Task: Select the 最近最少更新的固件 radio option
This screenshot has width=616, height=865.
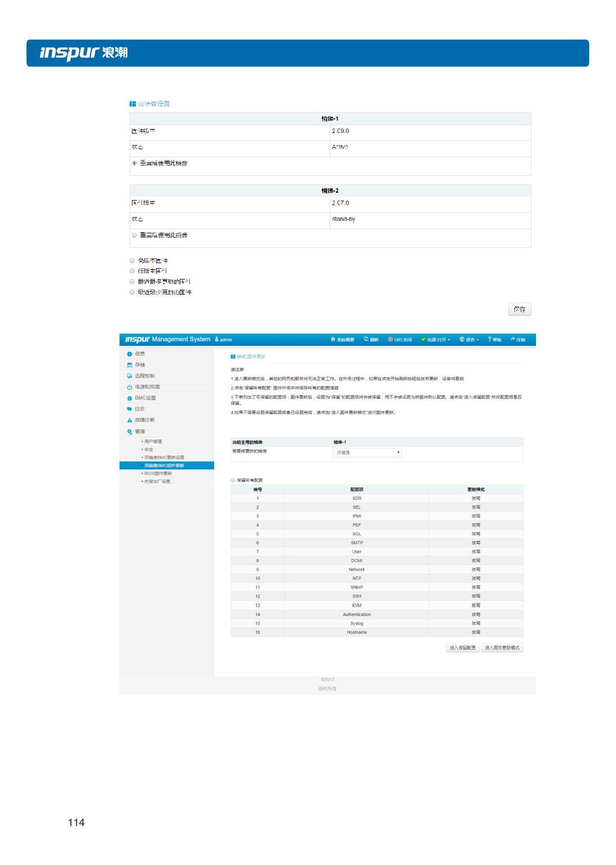Action: click(132, 292)
